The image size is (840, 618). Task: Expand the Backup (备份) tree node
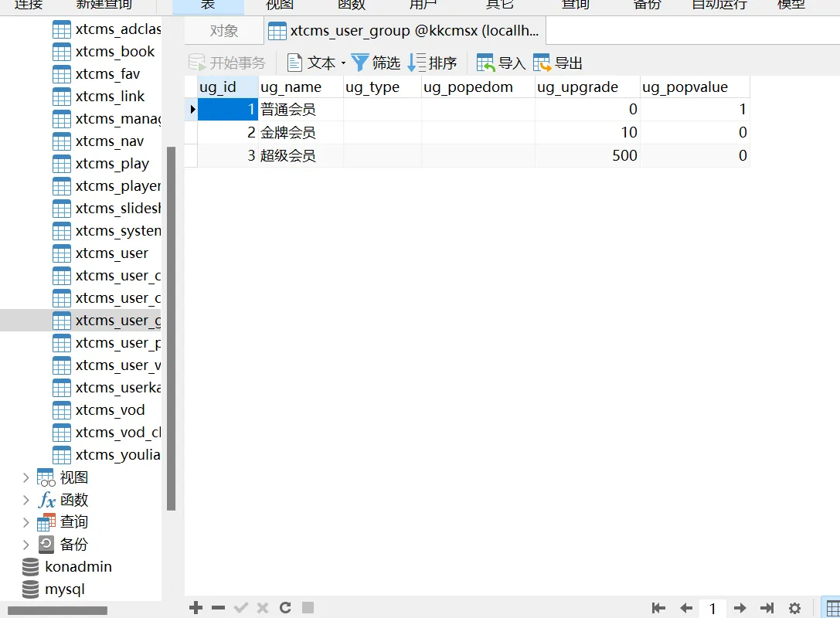26,545
